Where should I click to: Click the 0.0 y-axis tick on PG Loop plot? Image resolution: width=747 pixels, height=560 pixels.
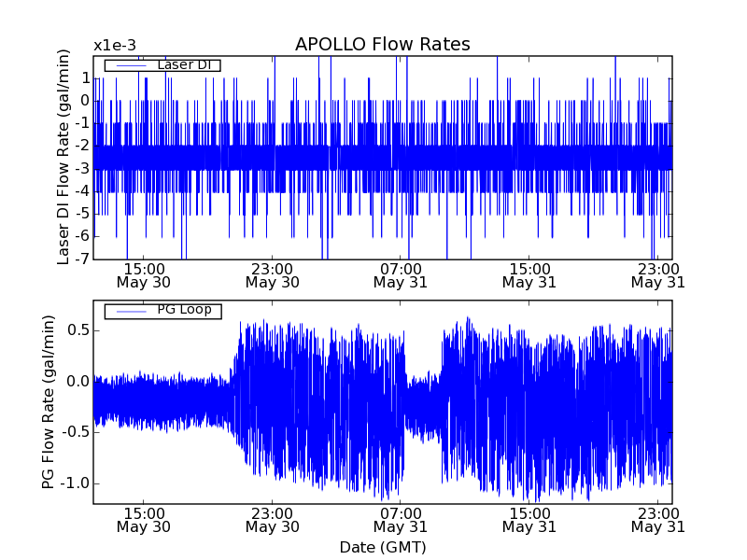pos(77,382)
